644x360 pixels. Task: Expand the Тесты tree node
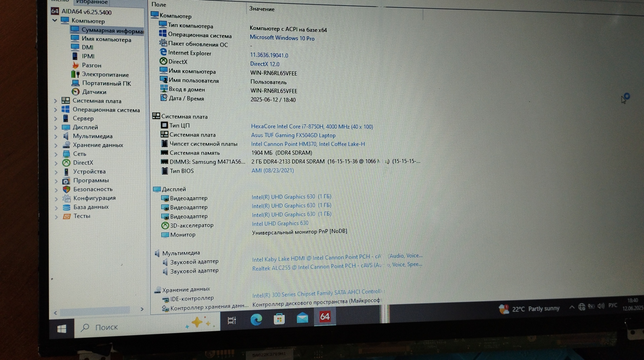(56, 217)
